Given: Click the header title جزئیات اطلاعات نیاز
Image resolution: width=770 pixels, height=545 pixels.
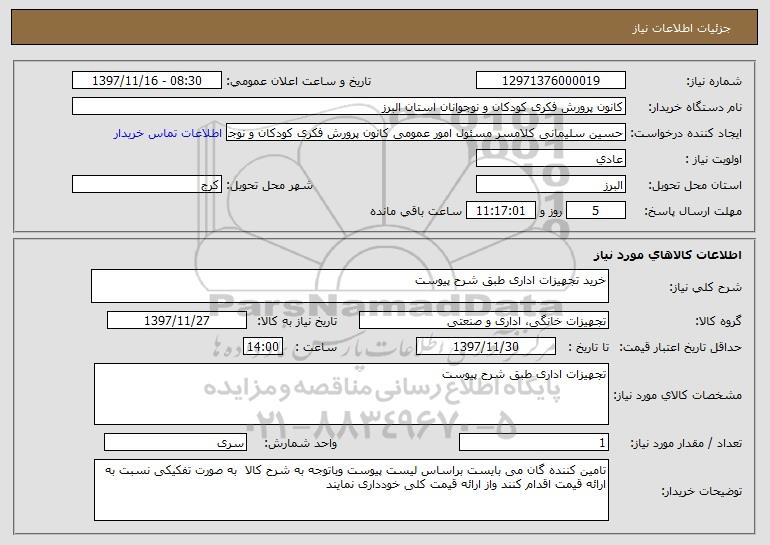Looking at the screenshot, I should [x=681, y=28].
